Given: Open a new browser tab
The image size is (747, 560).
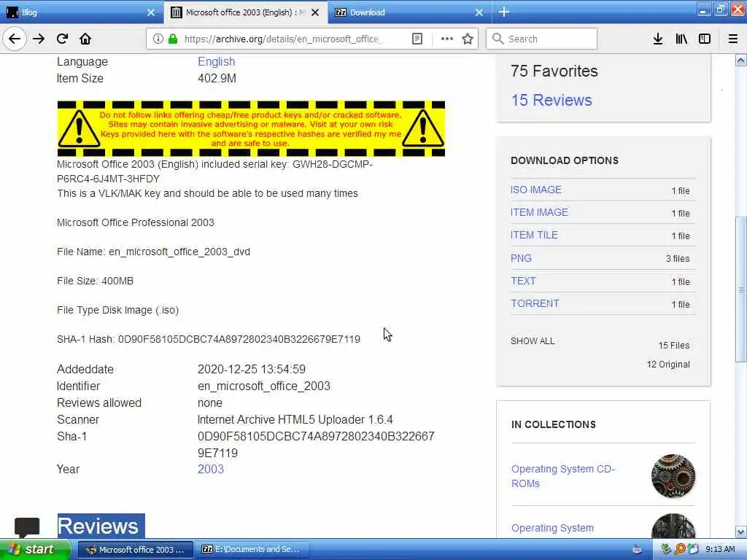Looking at the screenshot, I should pyautogui.click(x=504, y=12).
